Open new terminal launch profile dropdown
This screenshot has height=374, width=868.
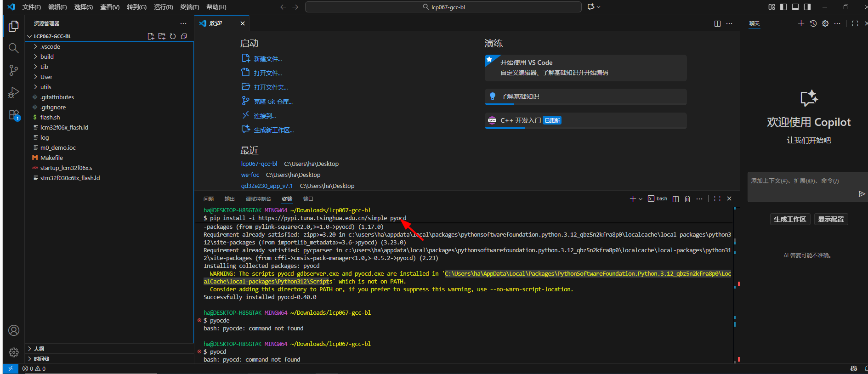point(641,199)
